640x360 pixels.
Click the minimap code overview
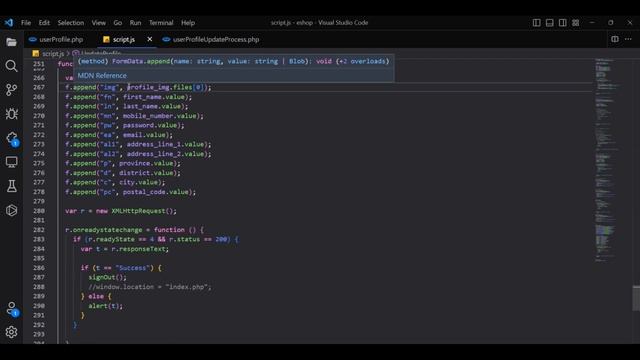click(x=606, y=159)
